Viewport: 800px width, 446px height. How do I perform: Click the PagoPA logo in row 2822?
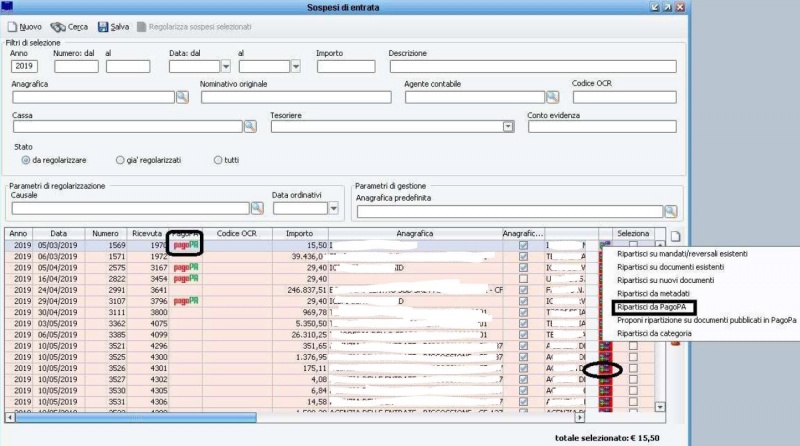[x=186, y=279]
